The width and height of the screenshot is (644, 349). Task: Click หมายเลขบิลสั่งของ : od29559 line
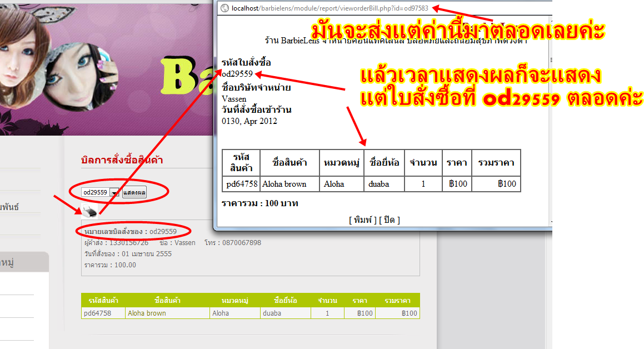click(131, 232)
